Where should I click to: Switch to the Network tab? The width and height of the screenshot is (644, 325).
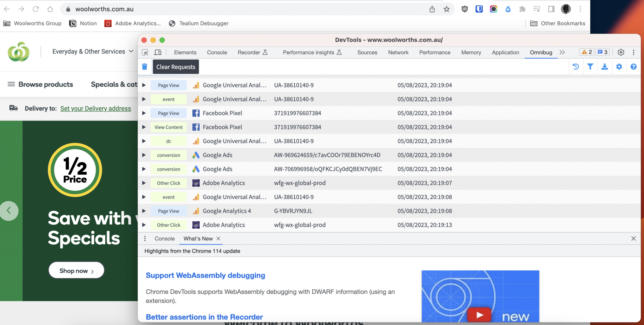click(x=398, y=52)
